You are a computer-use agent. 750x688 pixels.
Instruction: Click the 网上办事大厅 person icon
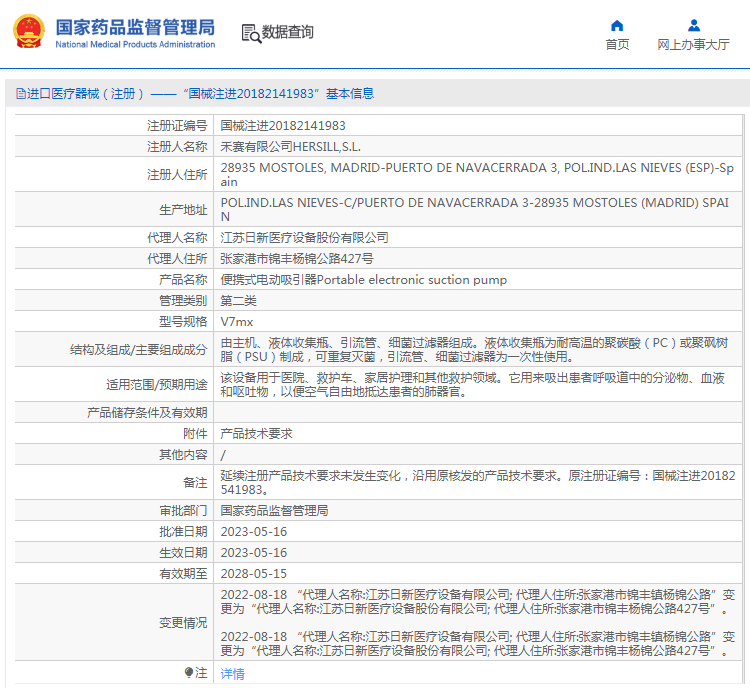[x=693, y=26]
